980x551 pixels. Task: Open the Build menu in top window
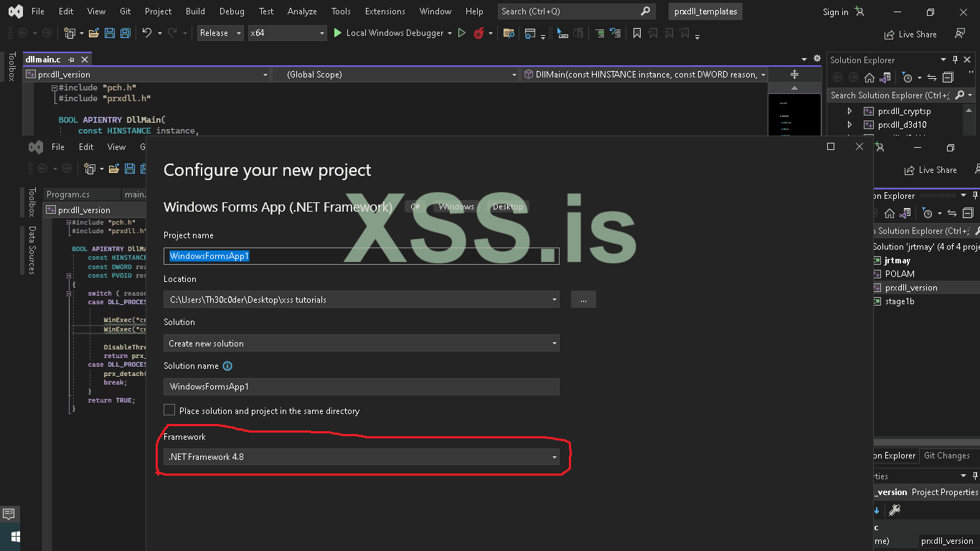[195, 11]
